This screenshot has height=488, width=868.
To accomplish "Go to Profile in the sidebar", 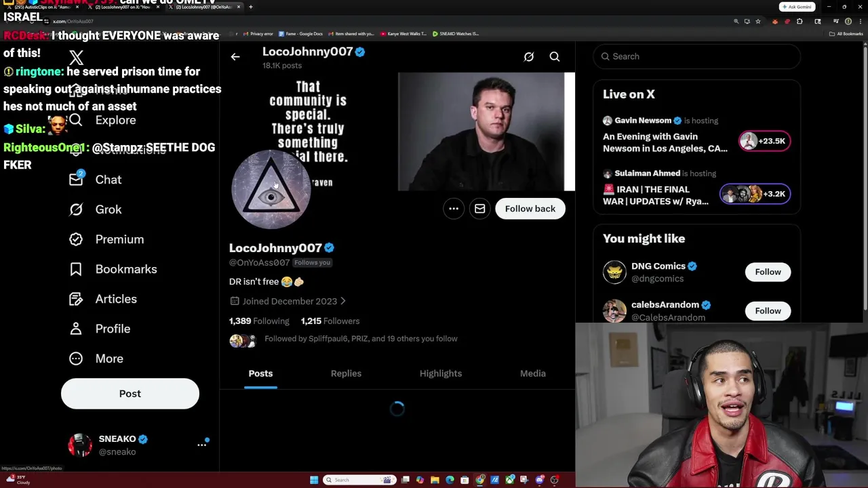I will pyautogui.click(x=100, y=329).
